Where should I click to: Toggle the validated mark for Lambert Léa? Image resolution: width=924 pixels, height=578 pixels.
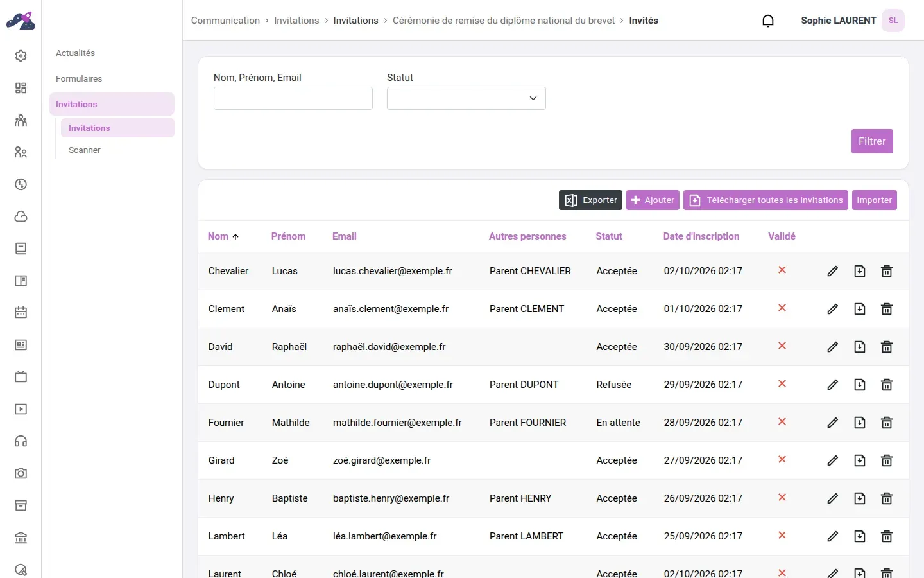(x=782, y=536)
